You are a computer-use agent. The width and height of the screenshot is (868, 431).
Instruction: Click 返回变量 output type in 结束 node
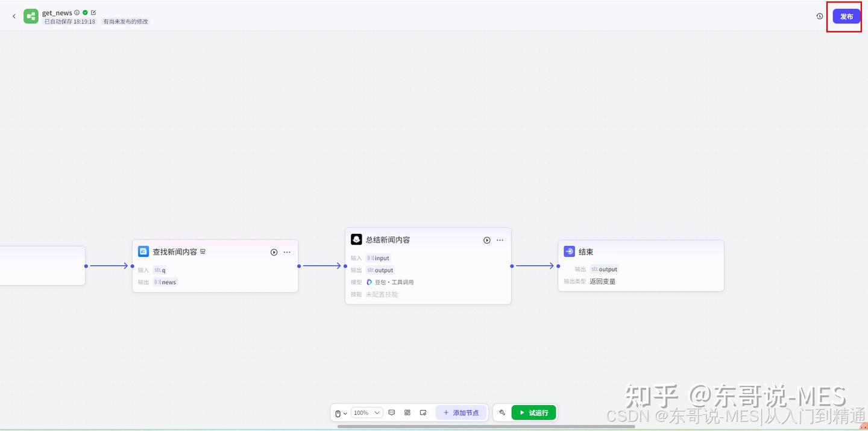pos(603,282)
